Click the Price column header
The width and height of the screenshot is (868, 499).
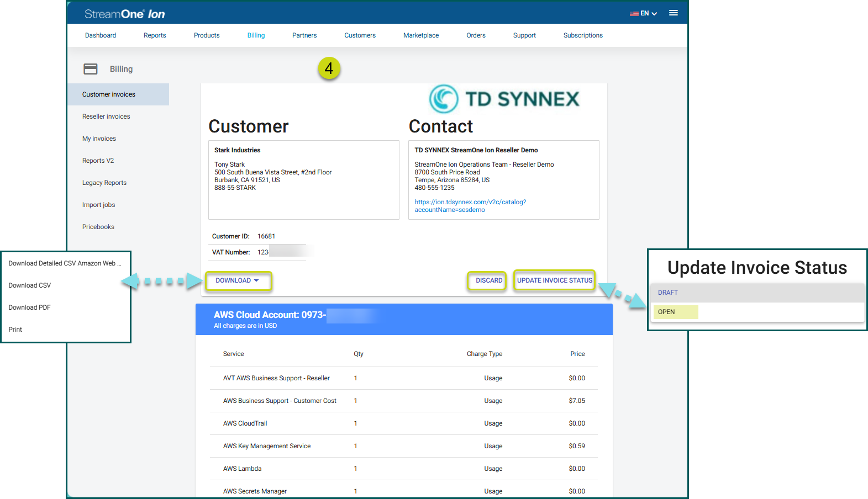click(577, 354)
